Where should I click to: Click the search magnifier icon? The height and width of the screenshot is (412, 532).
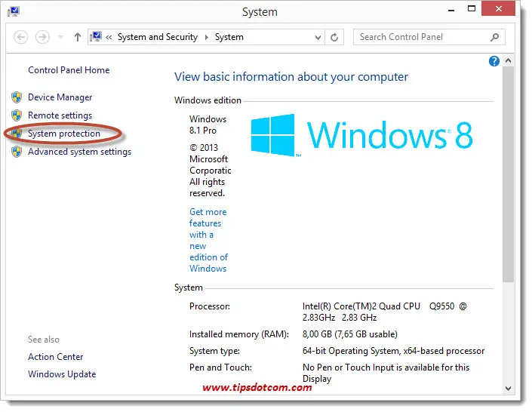495,37
